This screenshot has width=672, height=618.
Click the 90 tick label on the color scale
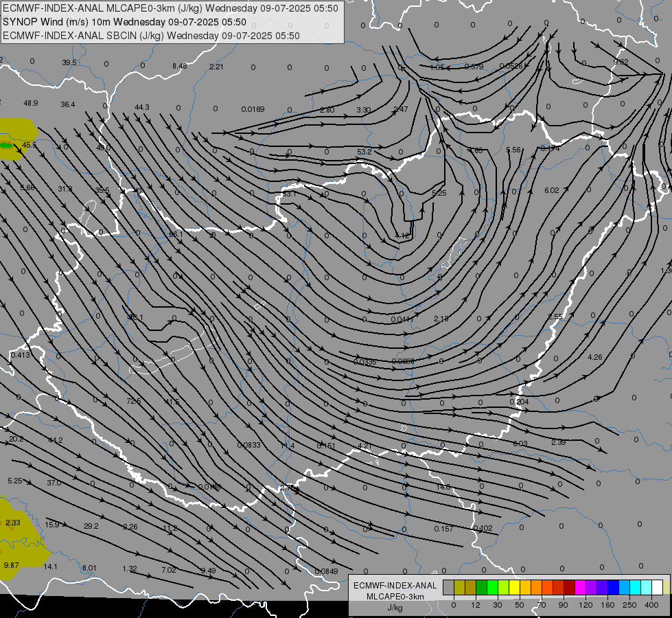click(563, 605)
